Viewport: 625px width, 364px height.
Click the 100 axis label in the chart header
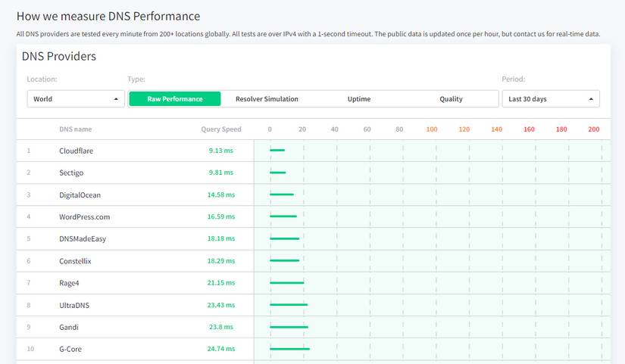click(432, 129)
